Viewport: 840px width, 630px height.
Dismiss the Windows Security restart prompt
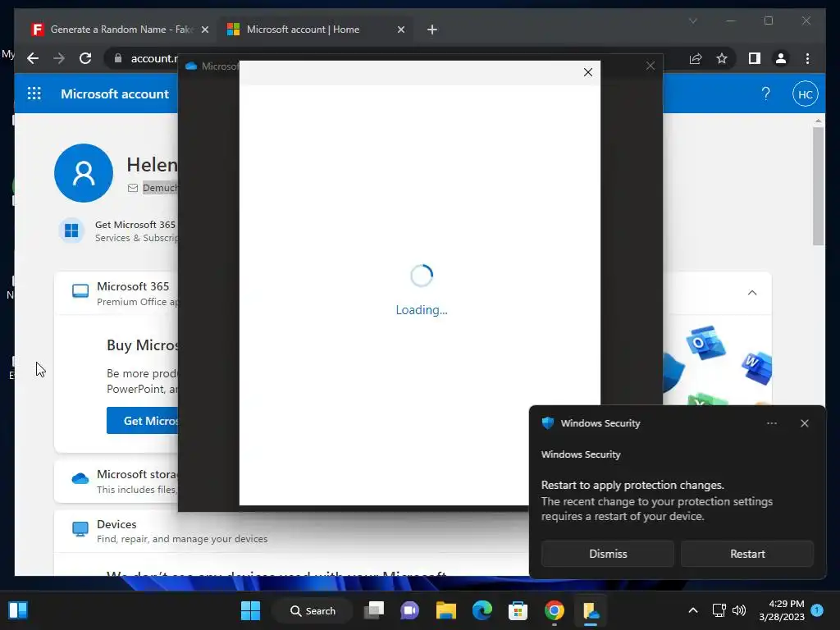(x=608, y=554)
